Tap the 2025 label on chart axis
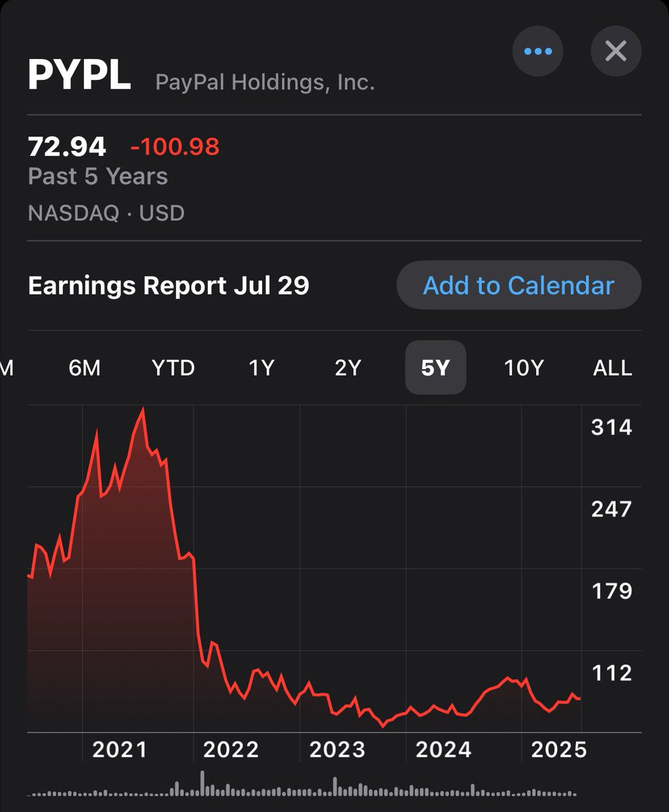 tap(559, 749)
